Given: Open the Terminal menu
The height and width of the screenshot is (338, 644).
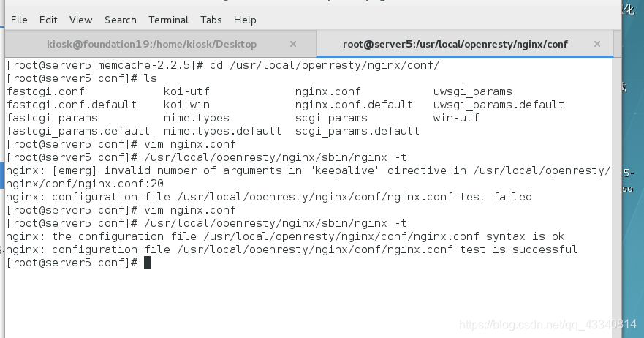Looking at the screenshot, I should 168,20.
